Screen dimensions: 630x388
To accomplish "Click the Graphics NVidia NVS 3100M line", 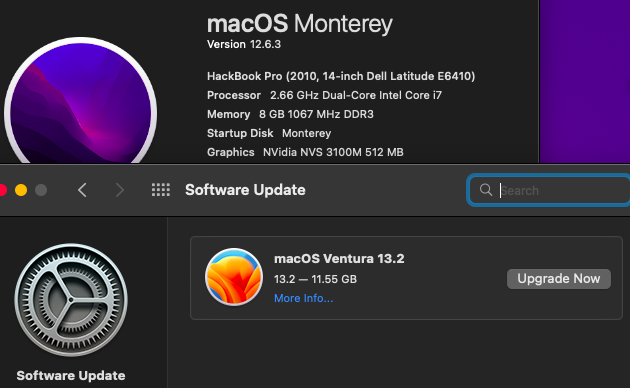I will [305, 152].
